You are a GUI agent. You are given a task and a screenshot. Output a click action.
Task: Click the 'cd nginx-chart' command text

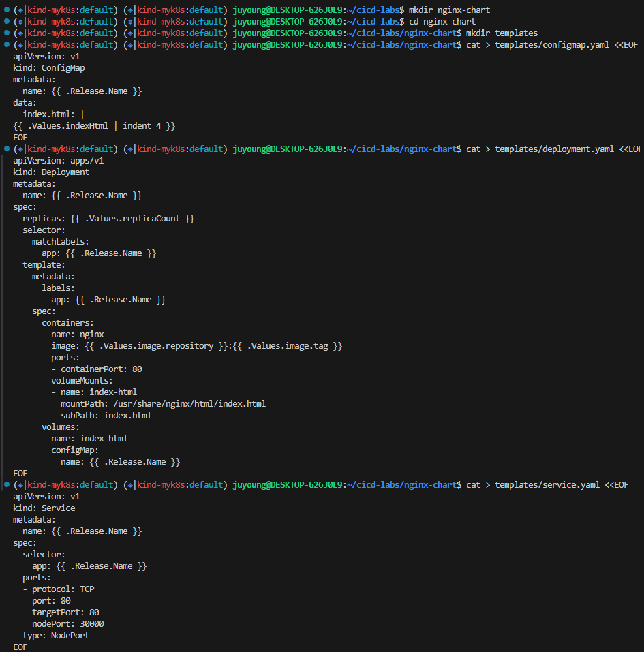click(x=442, y=22)
